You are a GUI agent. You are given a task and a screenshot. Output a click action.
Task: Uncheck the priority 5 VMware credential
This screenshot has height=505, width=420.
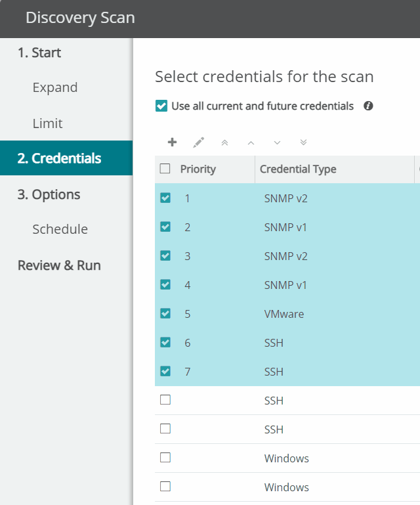165,313
